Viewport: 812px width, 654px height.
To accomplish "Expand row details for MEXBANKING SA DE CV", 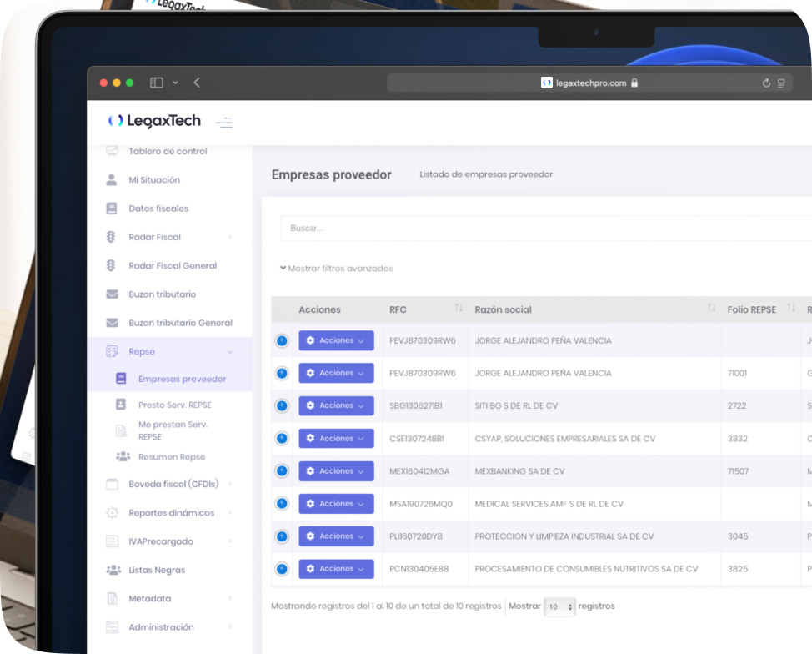I will [282, 471].
